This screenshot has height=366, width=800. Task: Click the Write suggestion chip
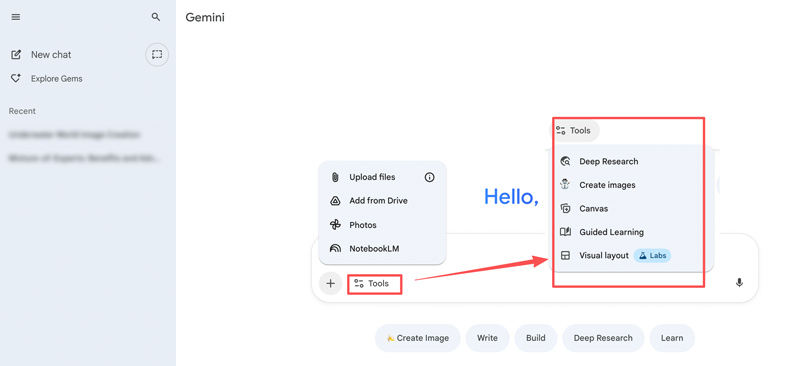[487, 338]
